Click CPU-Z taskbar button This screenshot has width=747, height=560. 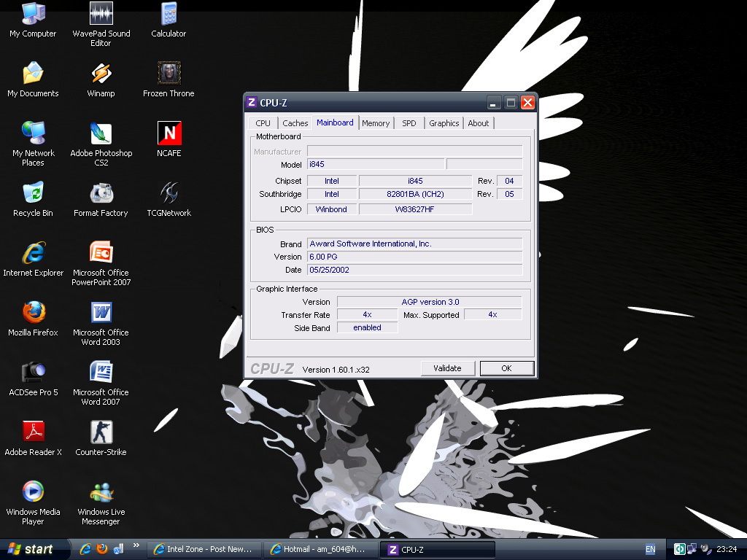[438, 550]
